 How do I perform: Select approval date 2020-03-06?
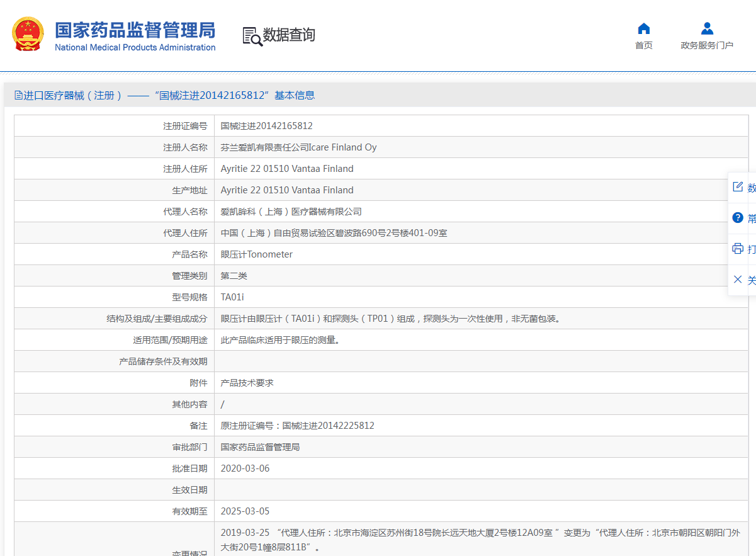click(x=245, y=468)
